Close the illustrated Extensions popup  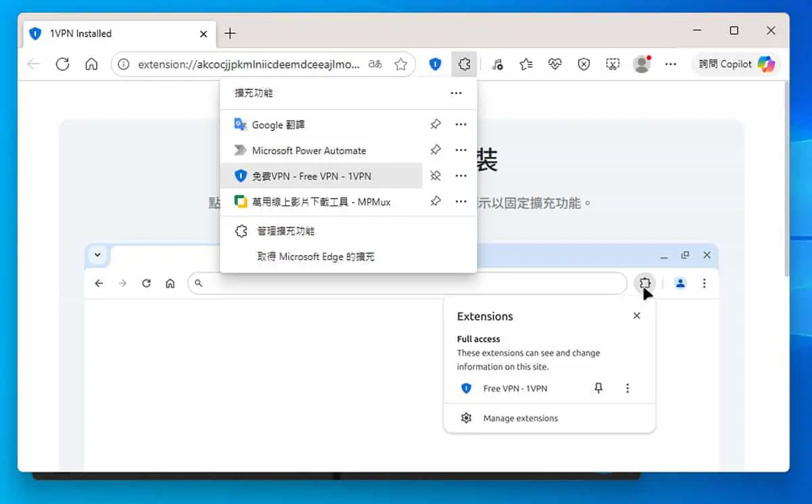coord(636,316)
